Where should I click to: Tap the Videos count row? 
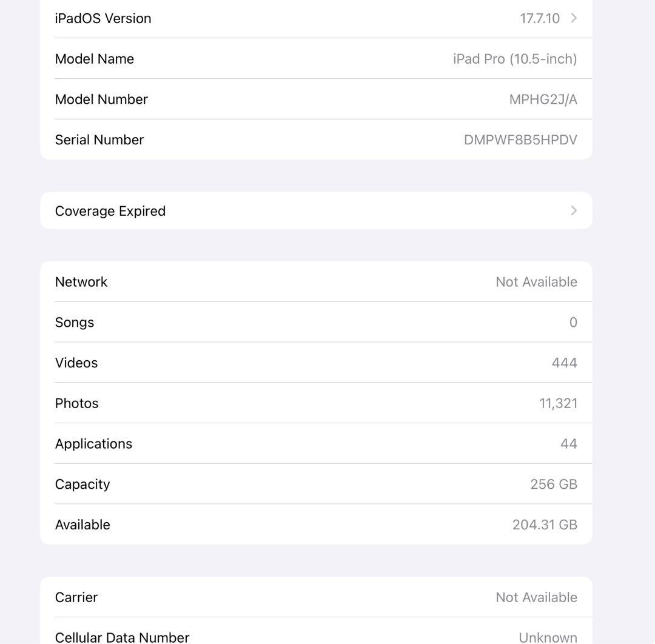tap(315, 363)
